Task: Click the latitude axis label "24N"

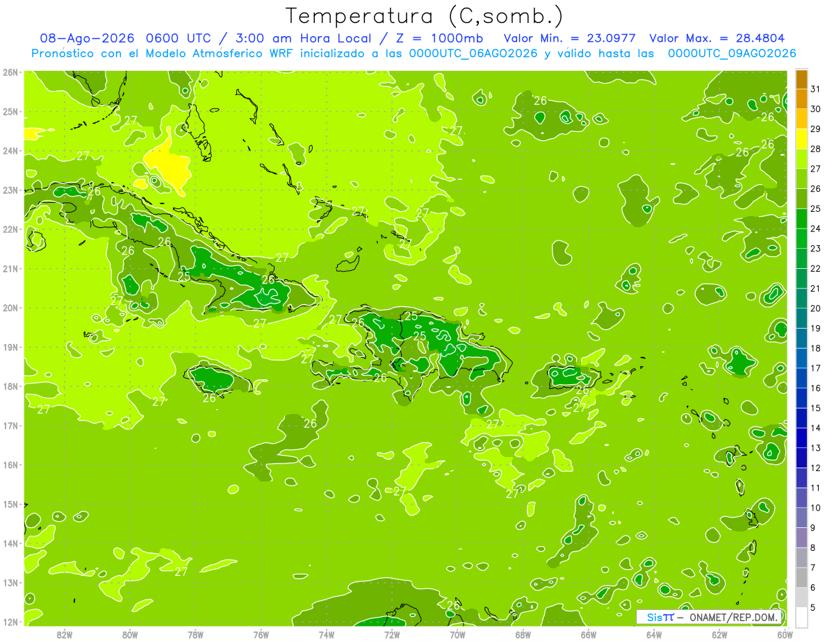Action: (x=10, y=151)
